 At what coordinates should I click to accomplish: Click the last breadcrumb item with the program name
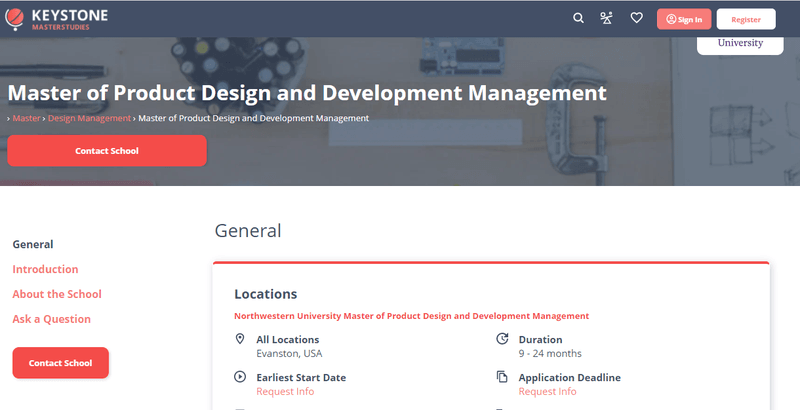click(254, 118)
